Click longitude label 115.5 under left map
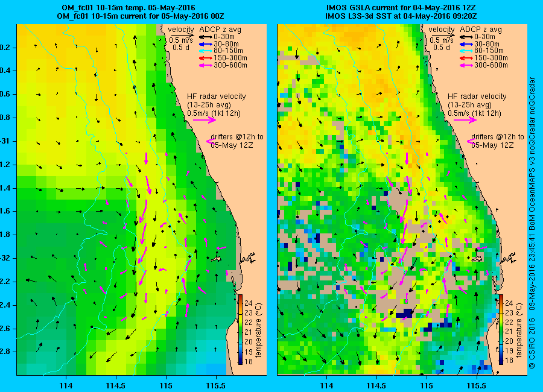The width and height of the screenshot is (543, 392). pos(216,385)
